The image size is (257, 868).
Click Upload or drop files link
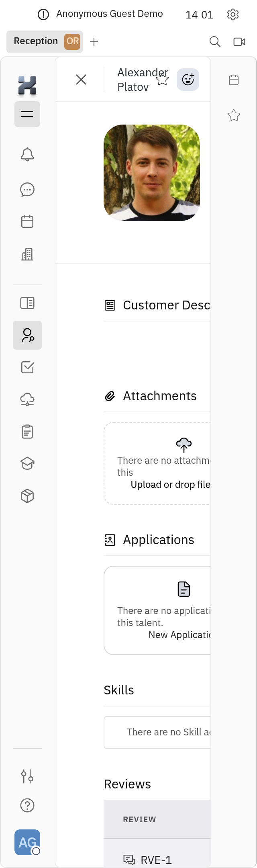(171, 485)
